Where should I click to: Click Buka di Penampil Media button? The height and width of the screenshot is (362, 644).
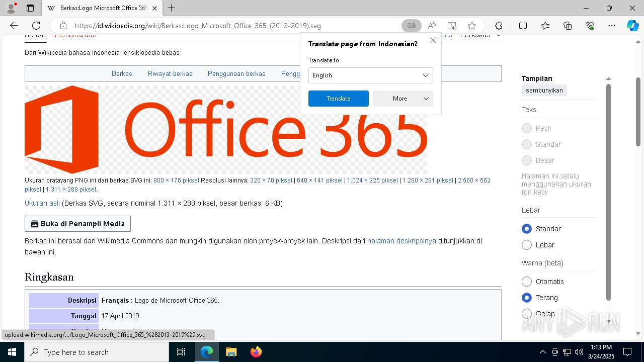(78, 224)
